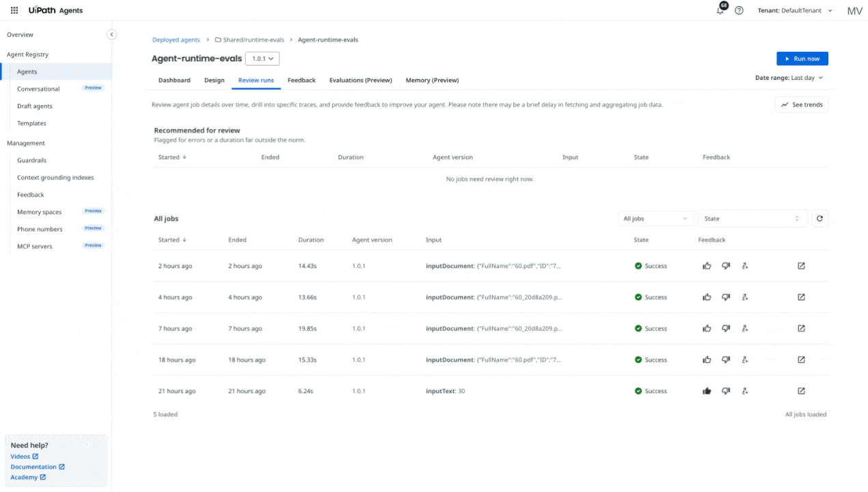Sort All jobs table by Started column
The width and height of the screenshot is (868, 492).
(172, 240)
